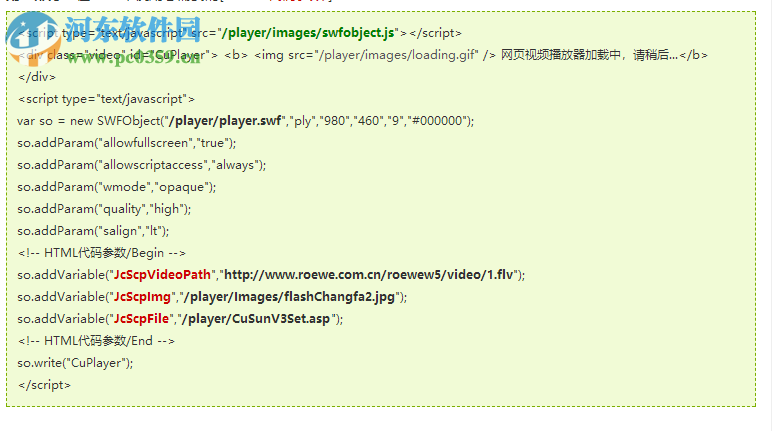Click the red JcScpFile variable name
The width and height of the screenshot is (776, 431).
(x=141, y=319)
